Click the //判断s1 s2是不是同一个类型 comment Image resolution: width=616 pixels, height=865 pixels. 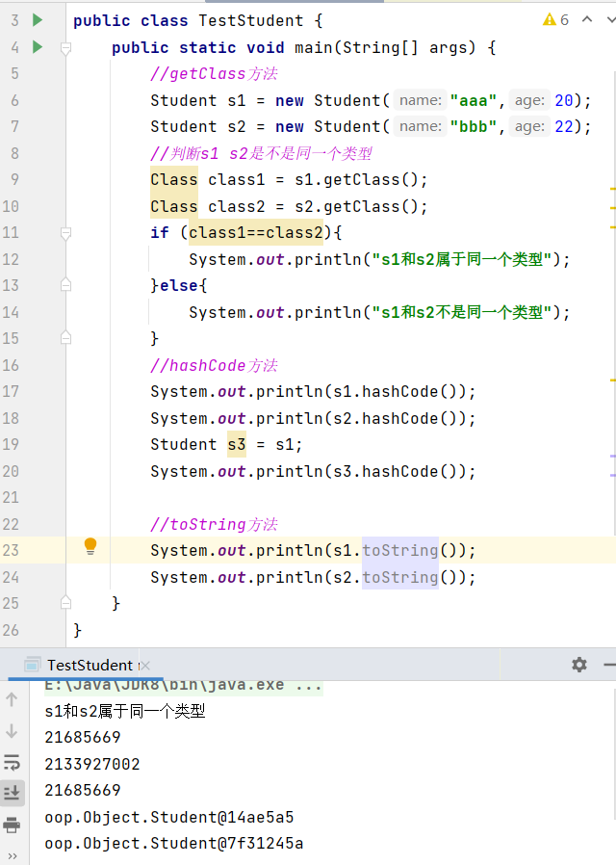[x=261, y=153]
